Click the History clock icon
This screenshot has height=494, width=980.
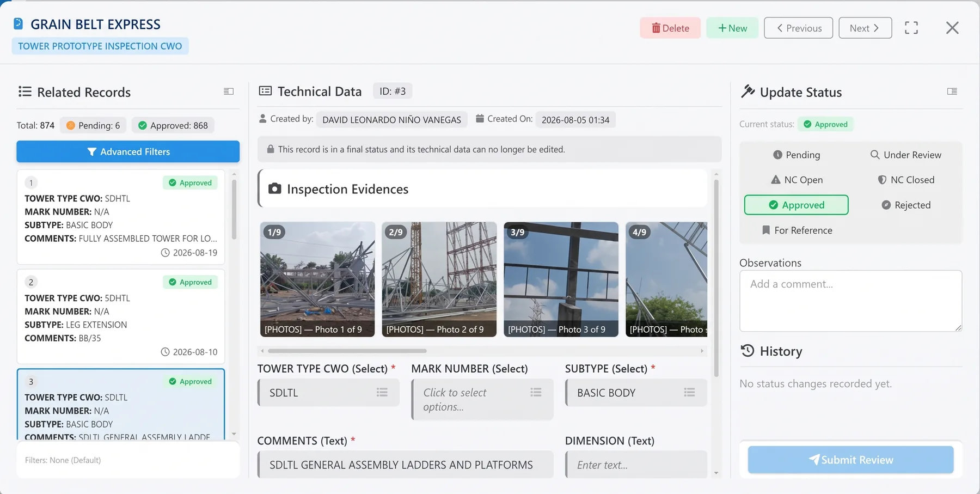(x=748, y=351)
